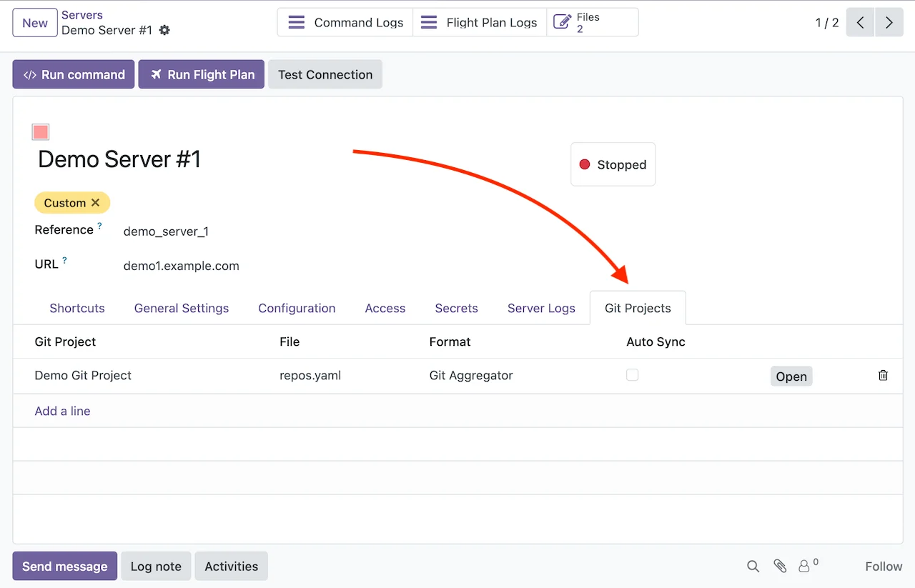Screen dimensions: 915x588
Task: Open the Command Logs list
Action: point(345,23)
